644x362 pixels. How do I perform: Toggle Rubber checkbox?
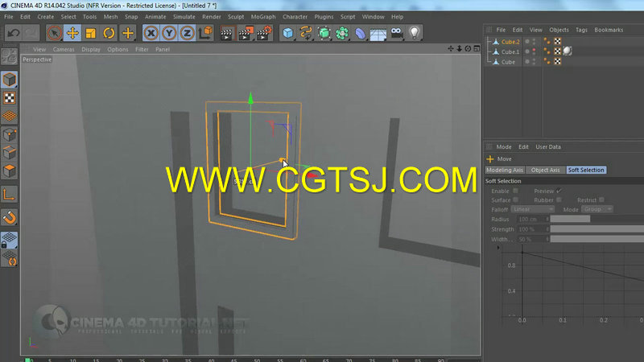coord(559,200)
